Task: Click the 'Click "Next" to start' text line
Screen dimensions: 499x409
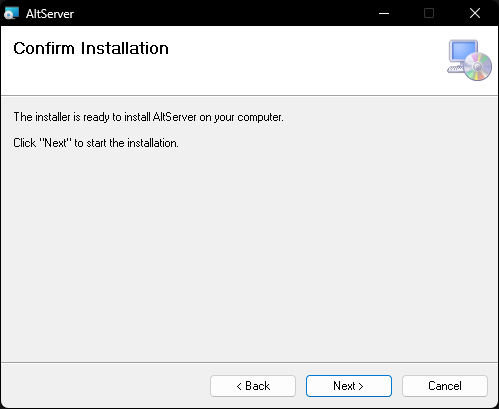Action: 96,143
